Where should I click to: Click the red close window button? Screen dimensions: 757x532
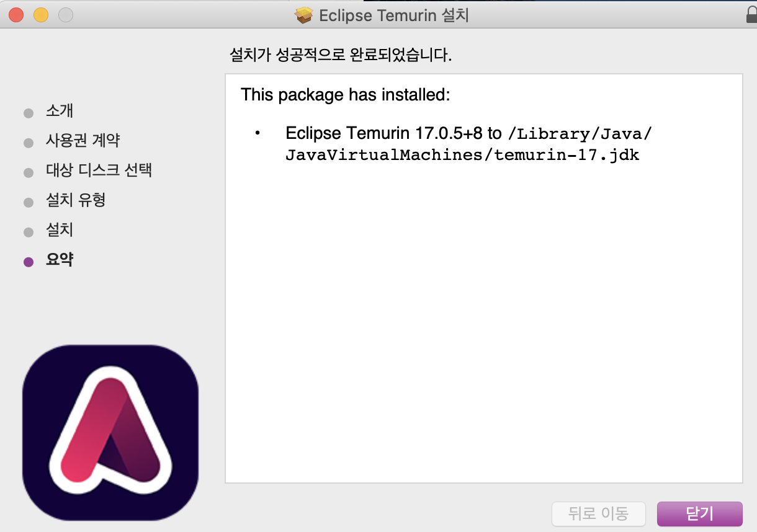(x=16, y=15)
